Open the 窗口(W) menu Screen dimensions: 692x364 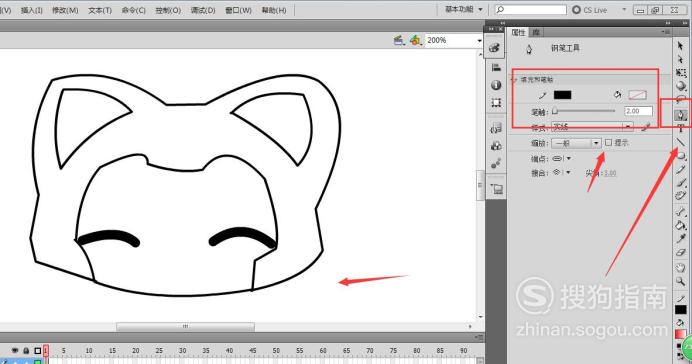click(x=238, y=10)
